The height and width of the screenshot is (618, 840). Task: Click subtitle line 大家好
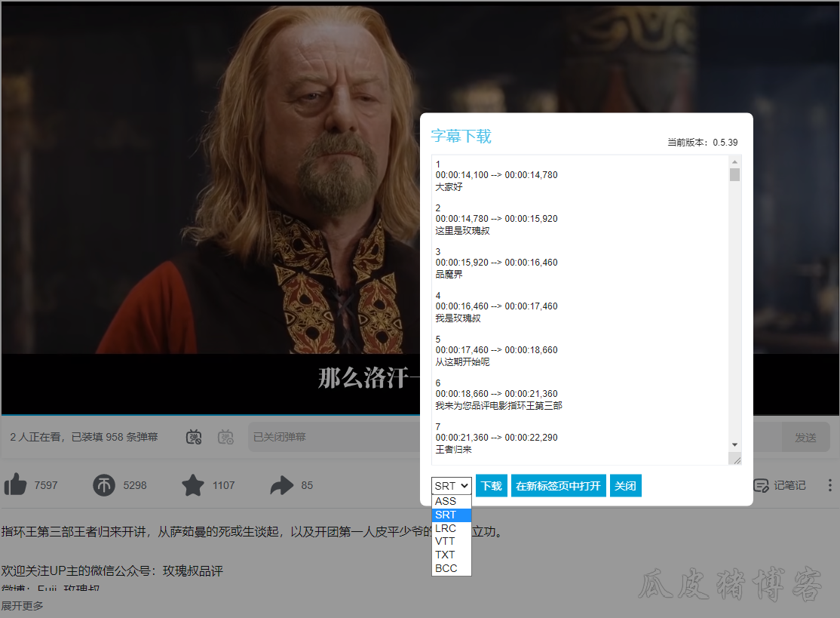(x=449, y=186)
